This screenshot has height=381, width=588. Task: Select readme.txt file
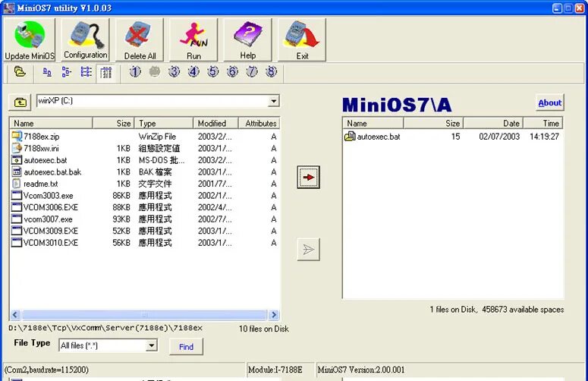click(x=41, y=184)
